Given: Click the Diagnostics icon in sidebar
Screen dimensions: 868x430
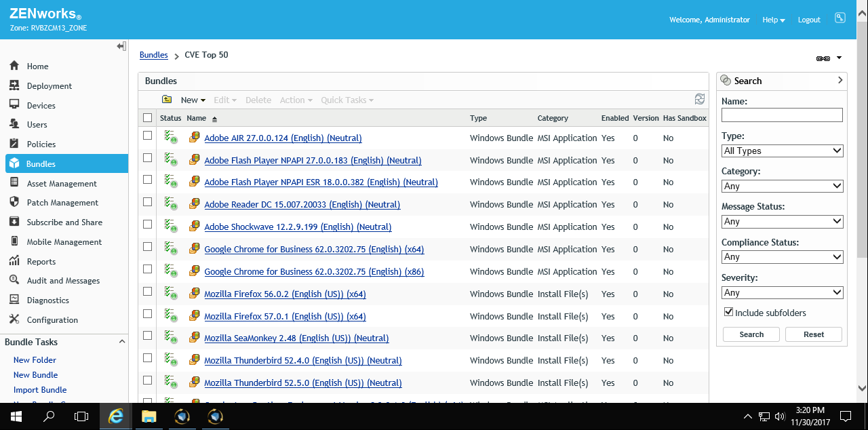Looking at the screenshot, I should tap(14, 300).
